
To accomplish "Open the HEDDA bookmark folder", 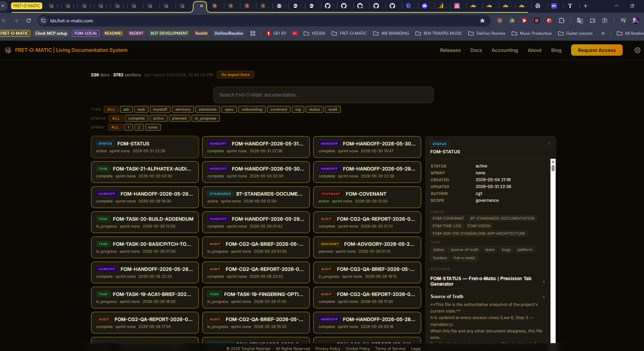I will click(x=314, y=33).
